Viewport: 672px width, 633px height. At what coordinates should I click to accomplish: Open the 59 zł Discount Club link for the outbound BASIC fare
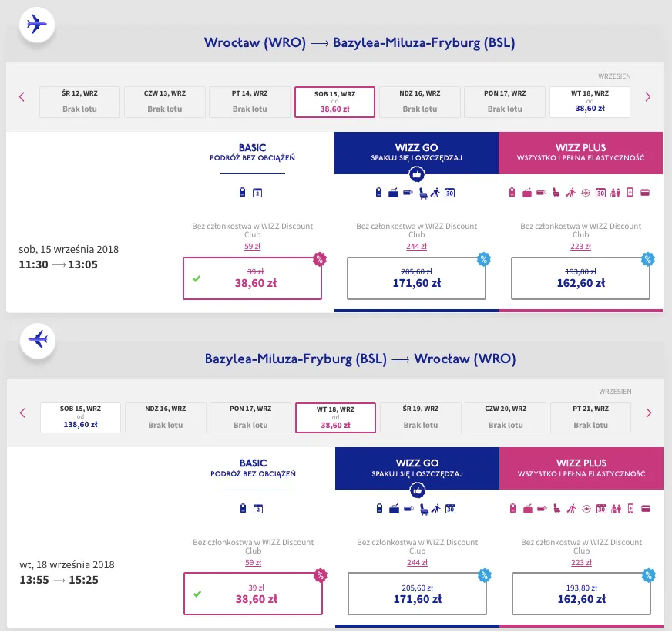pos(253,247)
